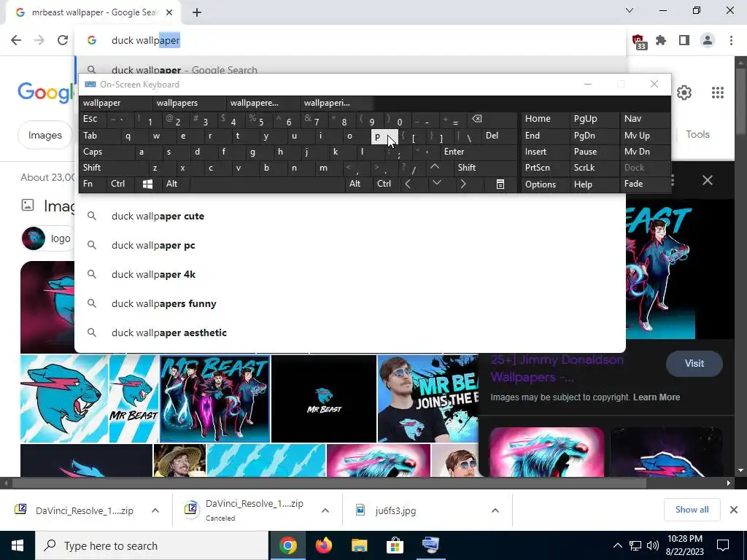Open Microsoft Store from taskbar

tap(395, 545)
